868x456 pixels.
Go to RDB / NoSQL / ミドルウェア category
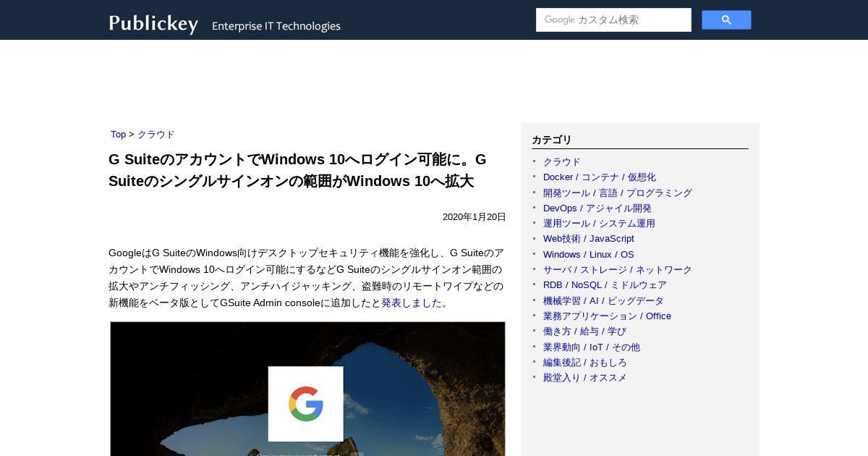coord(605,285)
